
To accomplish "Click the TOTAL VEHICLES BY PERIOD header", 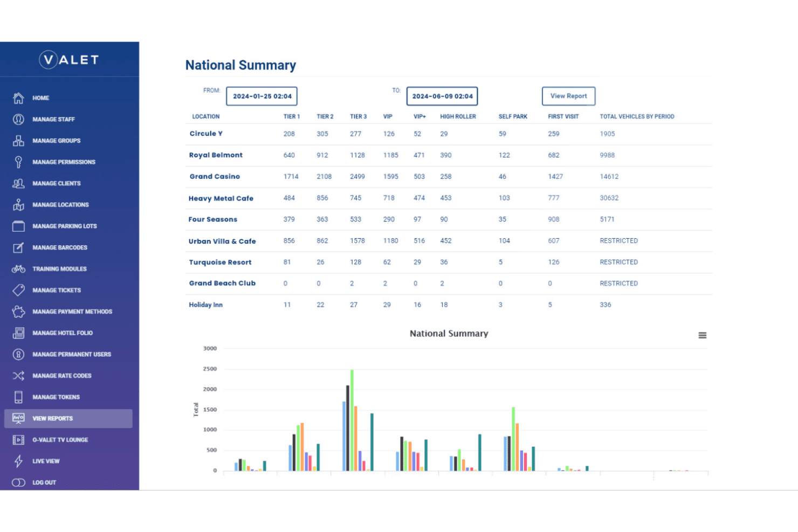I will click(637, 116).
